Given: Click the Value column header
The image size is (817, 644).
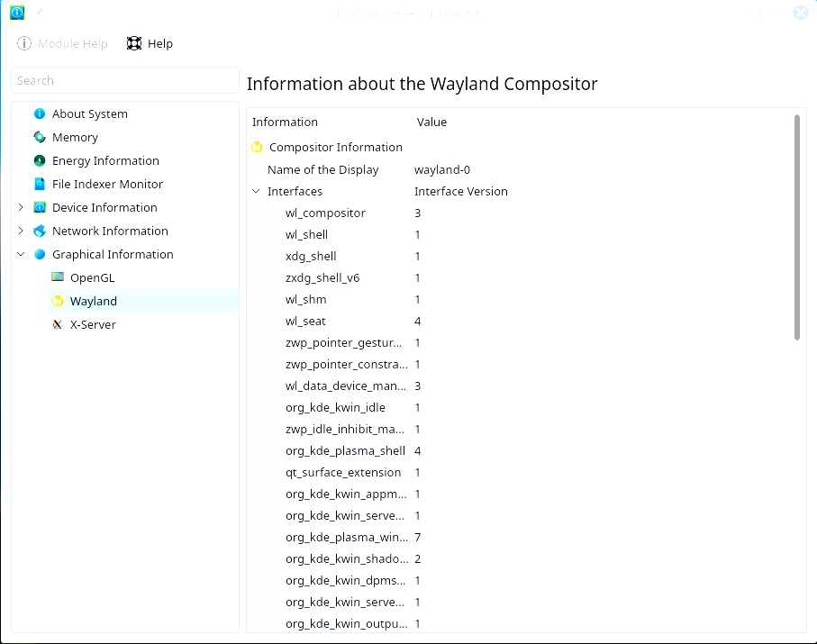Looking at the screenshot, I should (431, 122).
